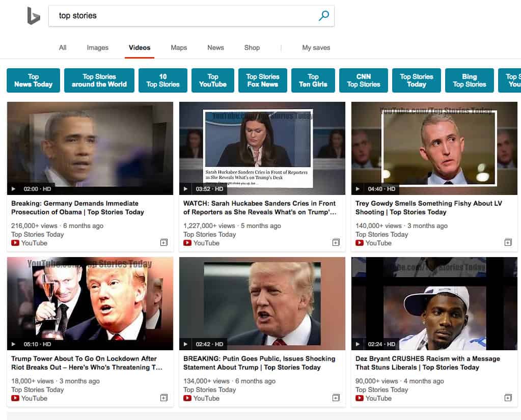Screen dimensions: 521x420
Task: Open the Trey Gowdy thumbnail
Action: point(434,148)
